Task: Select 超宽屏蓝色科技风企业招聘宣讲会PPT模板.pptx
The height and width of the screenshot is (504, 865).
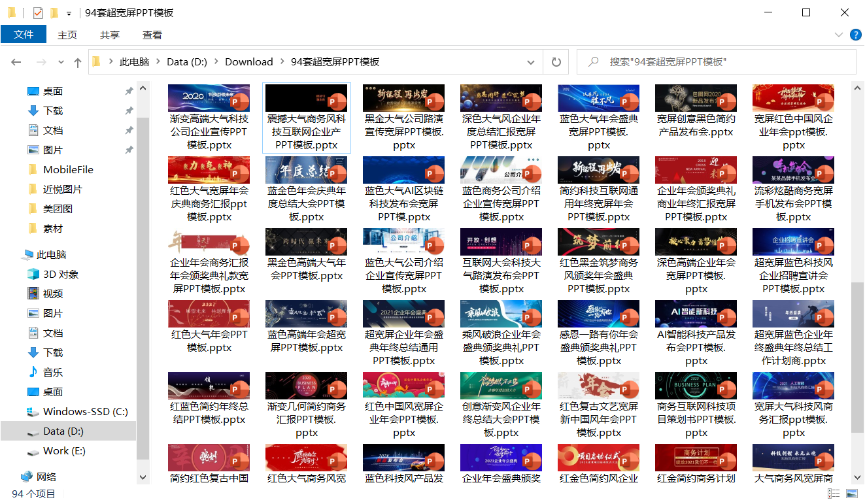Action: [x=794, y=261]
